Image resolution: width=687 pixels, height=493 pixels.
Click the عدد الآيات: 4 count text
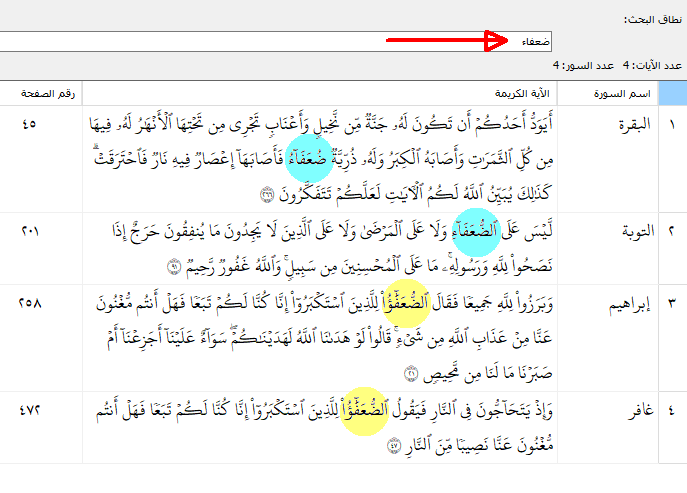point(652,66)
